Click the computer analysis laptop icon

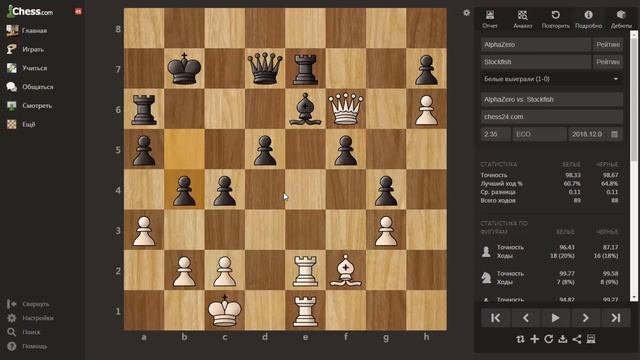591,339
